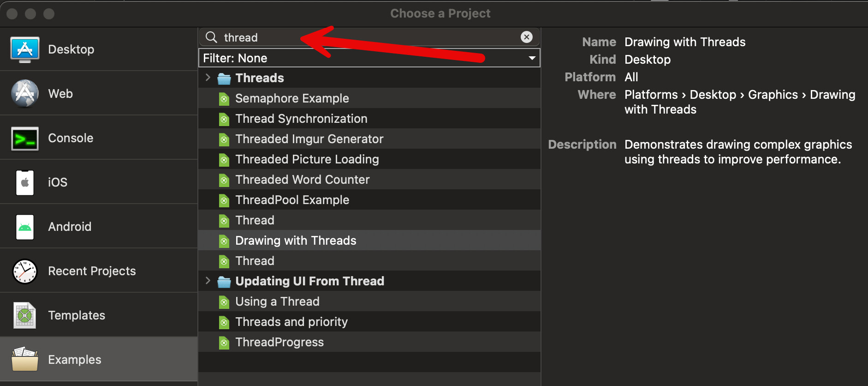Open the Filter: None dropdown
The width and height of the screenshot is (868, 386).
369,58
